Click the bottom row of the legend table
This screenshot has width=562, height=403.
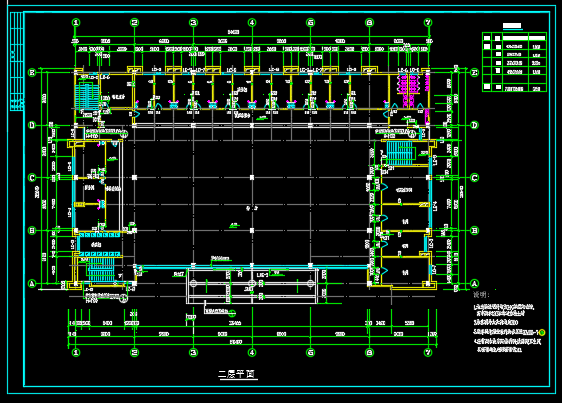(x=514, y=88)
